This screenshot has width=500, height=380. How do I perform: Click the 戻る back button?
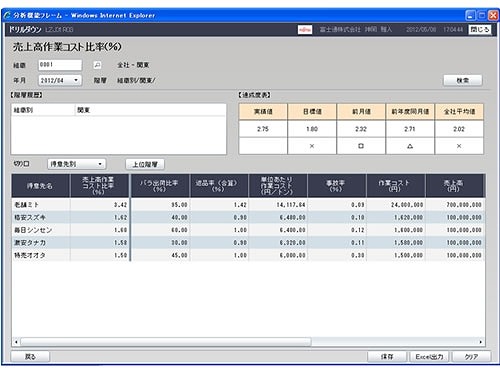[x=30, y=357]
